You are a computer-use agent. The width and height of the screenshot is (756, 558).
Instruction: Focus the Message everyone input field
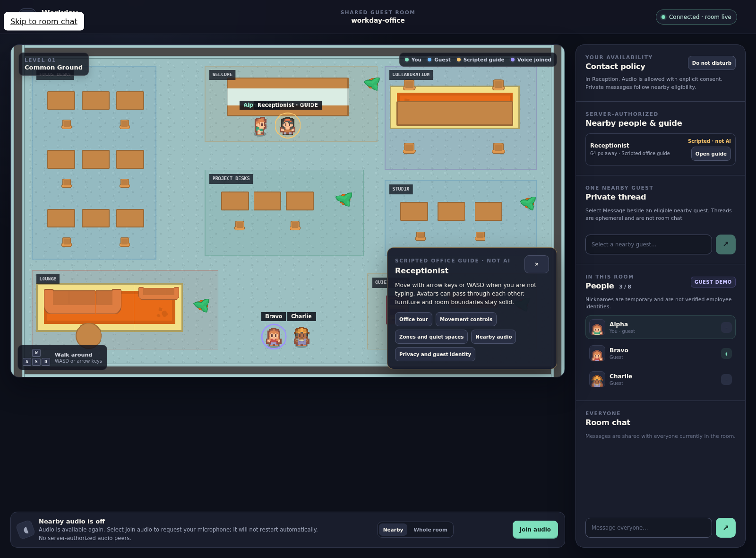649,528
